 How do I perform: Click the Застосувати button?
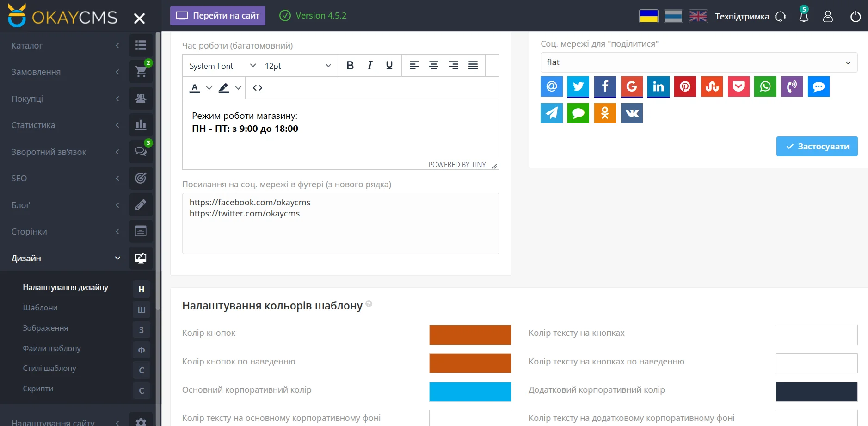tap(817, 147)
